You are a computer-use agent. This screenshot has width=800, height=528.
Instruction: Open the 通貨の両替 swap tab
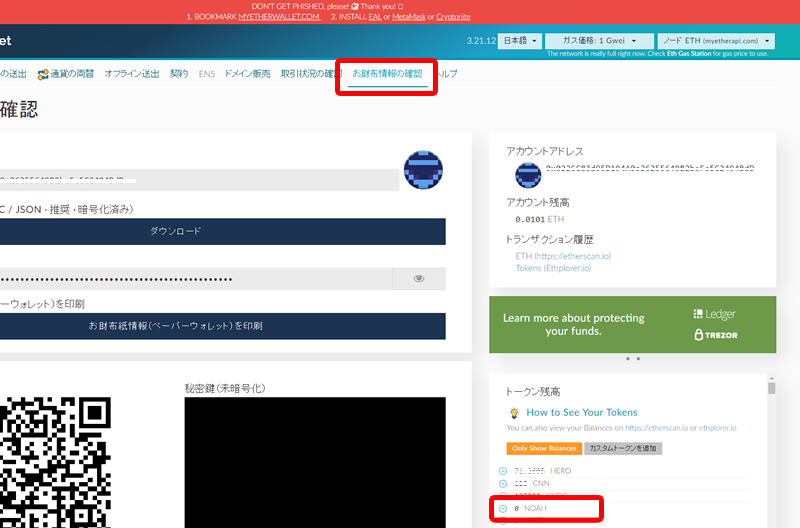[x=66, y=74]
